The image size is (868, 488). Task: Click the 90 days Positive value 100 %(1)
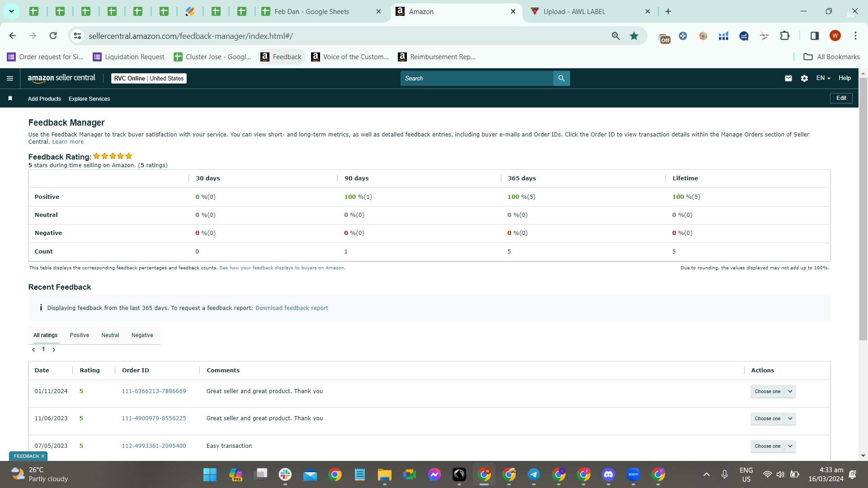pyautogui.click(x=358, y=197)
